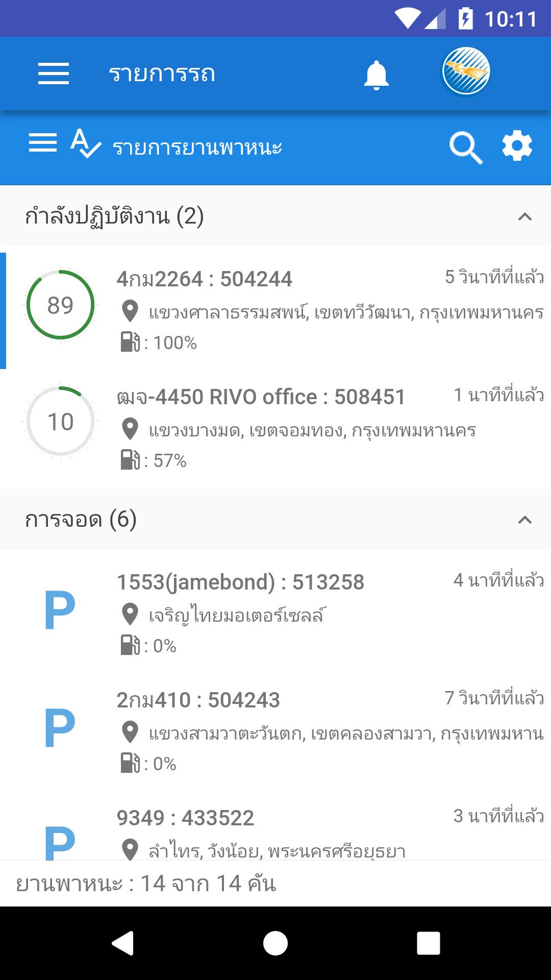Viewport: 551px width, 980px height.
Task: Tap the fuel icon showing 100%
Action: click(x=130, y=342)
